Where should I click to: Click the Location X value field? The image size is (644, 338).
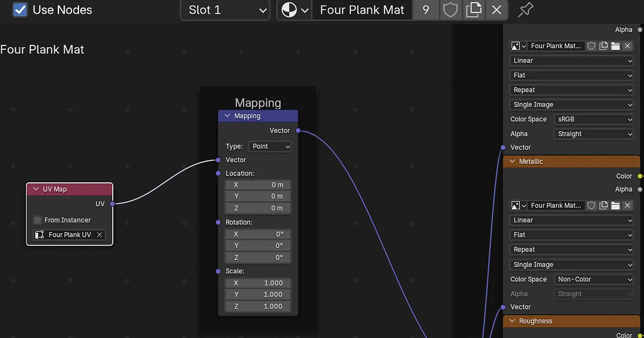(x=258, y=185)
